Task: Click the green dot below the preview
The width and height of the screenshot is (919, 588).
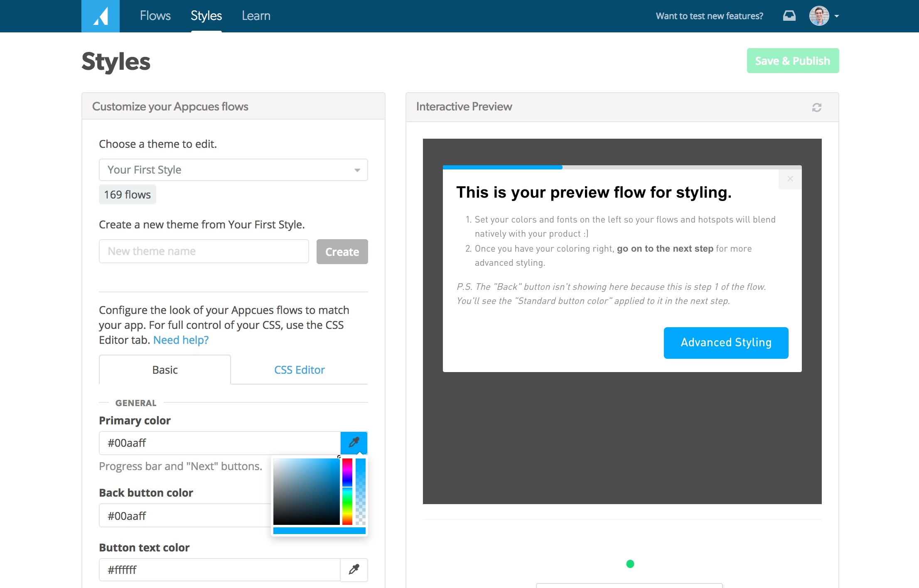Action: (x=630, y=564)
